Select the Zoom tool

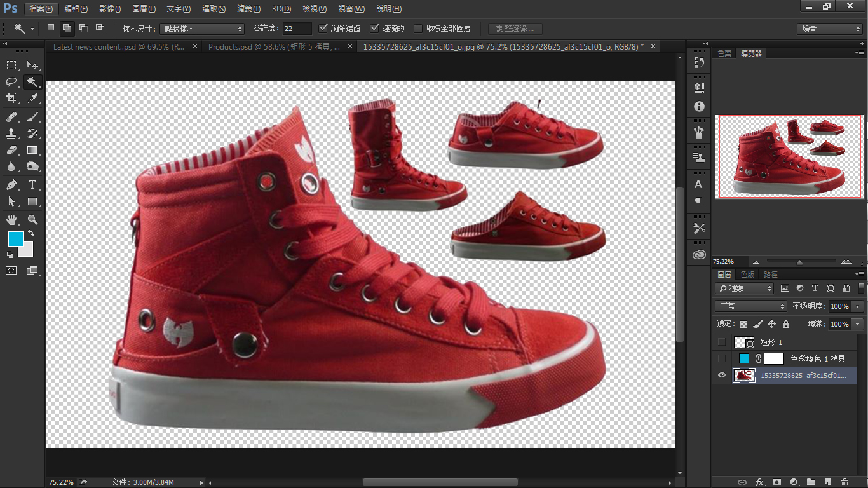click(x=32, y=220)
